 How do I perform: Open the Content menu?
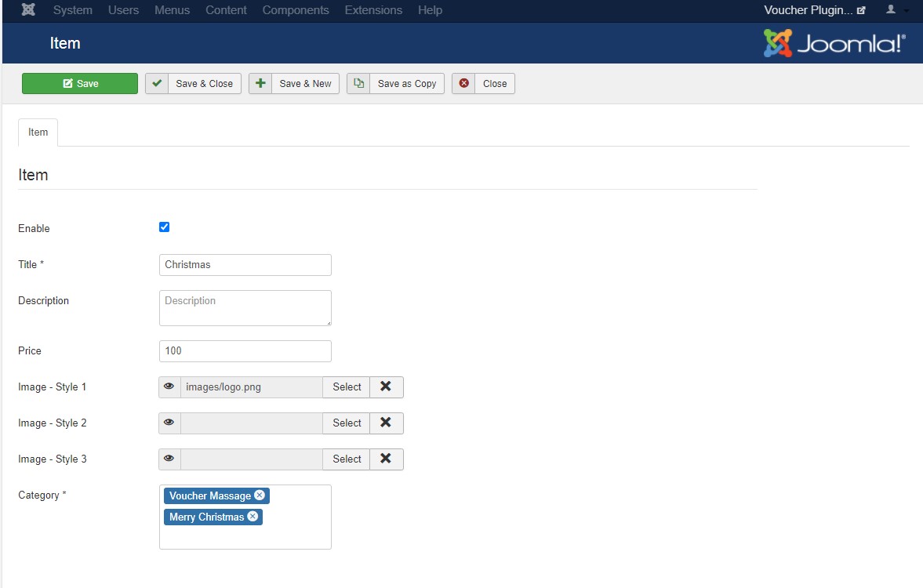pyautogui.click(x=226, y=10)
